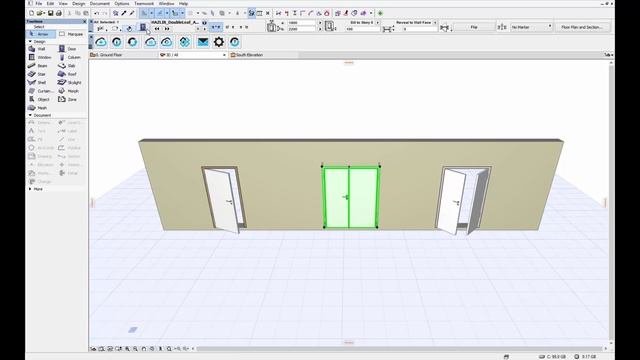Image resolution: width=640 pixels, height=360 pixels.
Task: Click previous door library part arrow
Action: [157, 29]
